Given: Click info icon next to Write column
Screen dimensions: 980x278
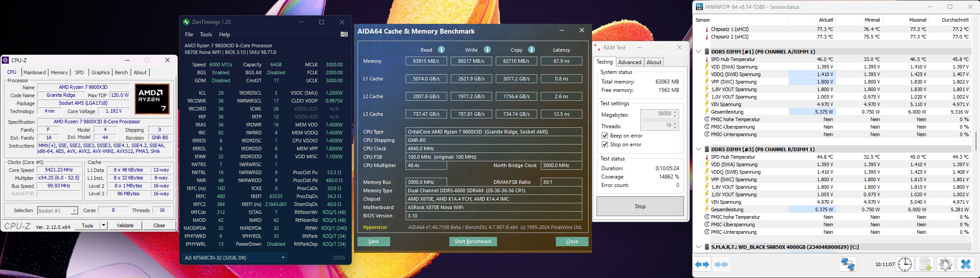Looking at the screenshot, I should [487, 50].
